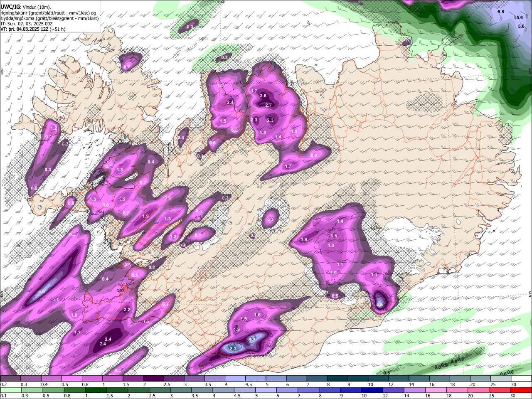Click the dark navy blue 10 swatch in rain legend
The image size is (532, 399).
[372, 390]
